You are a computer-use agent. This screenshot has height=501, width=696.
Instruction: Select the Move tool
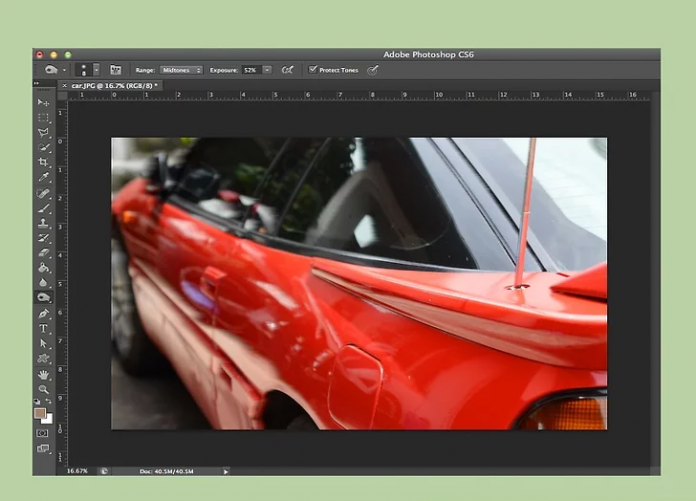click(43, 103)
